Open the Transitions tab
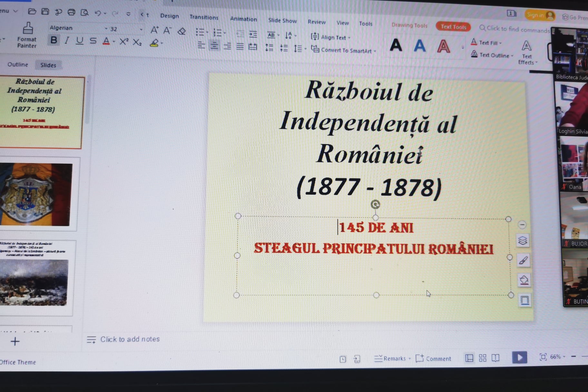Viewport: 588px width, 392px height. point(204,17)
